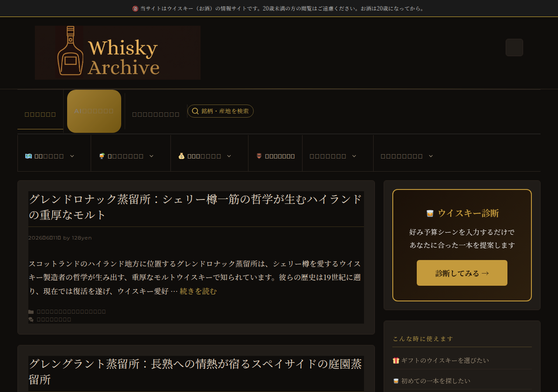Focus the 銘柄・産地を検索 search field
The width and height of the screenshot is (558, 392).
tap(221, 111)
